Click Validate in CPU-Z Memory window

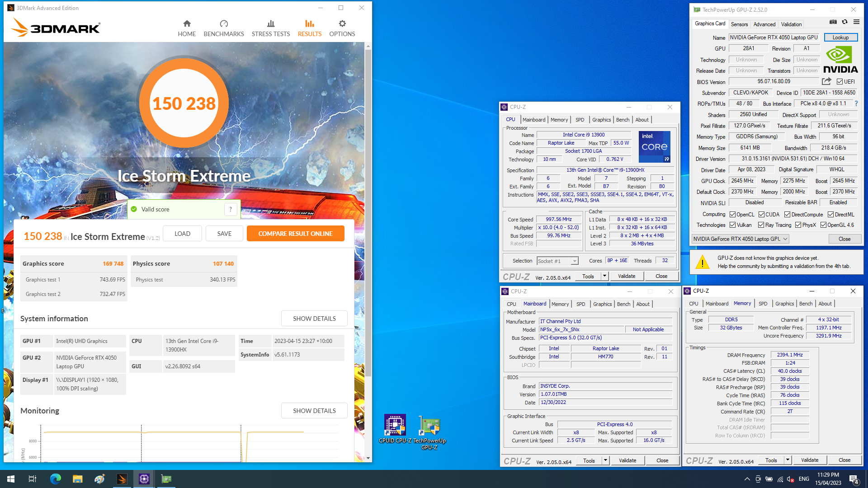pyautogui.click(x=809, y=460)
